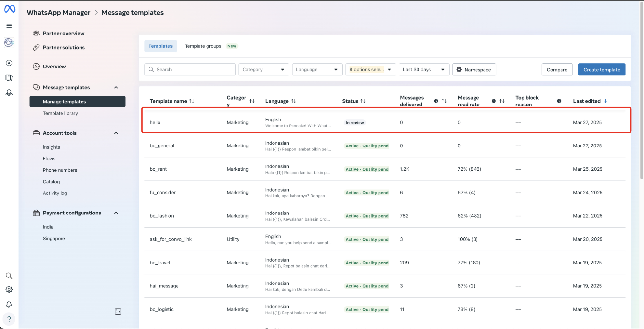644x329 pixels.
Task: Open India payment configuration
Action: click(48, 227)
